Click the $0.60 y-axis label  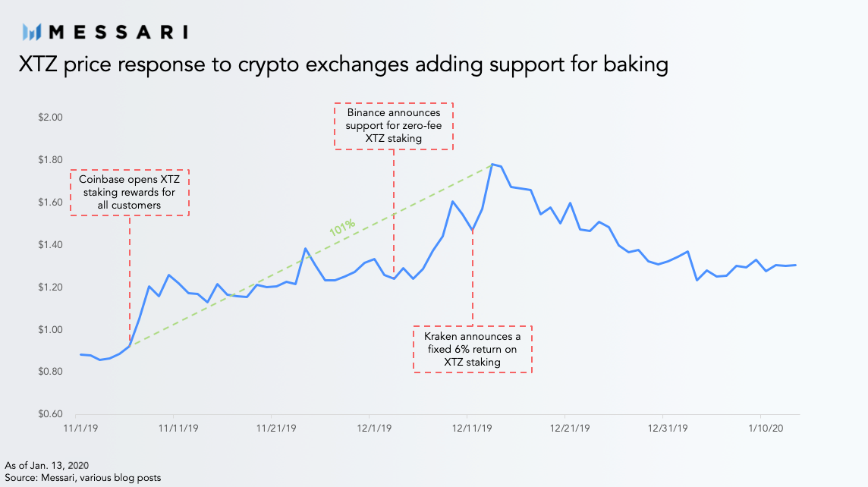(x=50, y=414)
